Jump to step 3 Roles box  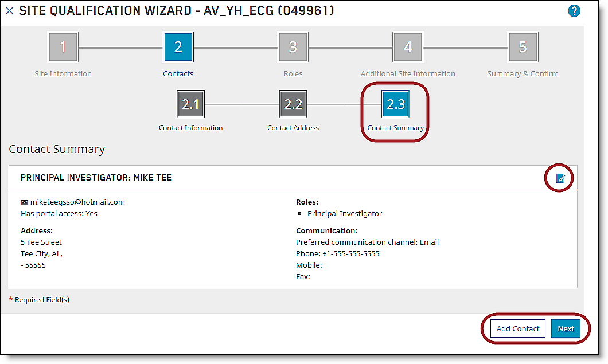tap(293, 47)
